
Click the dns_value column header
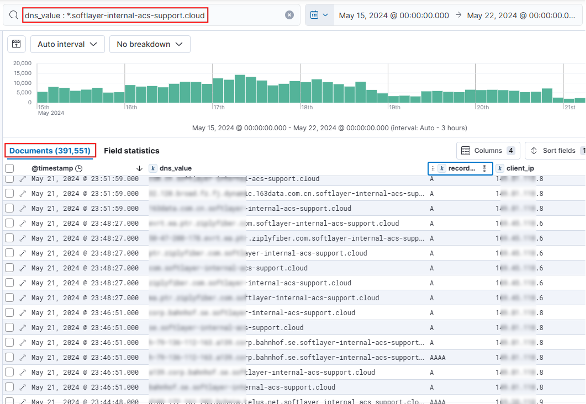tap(176, 169)
